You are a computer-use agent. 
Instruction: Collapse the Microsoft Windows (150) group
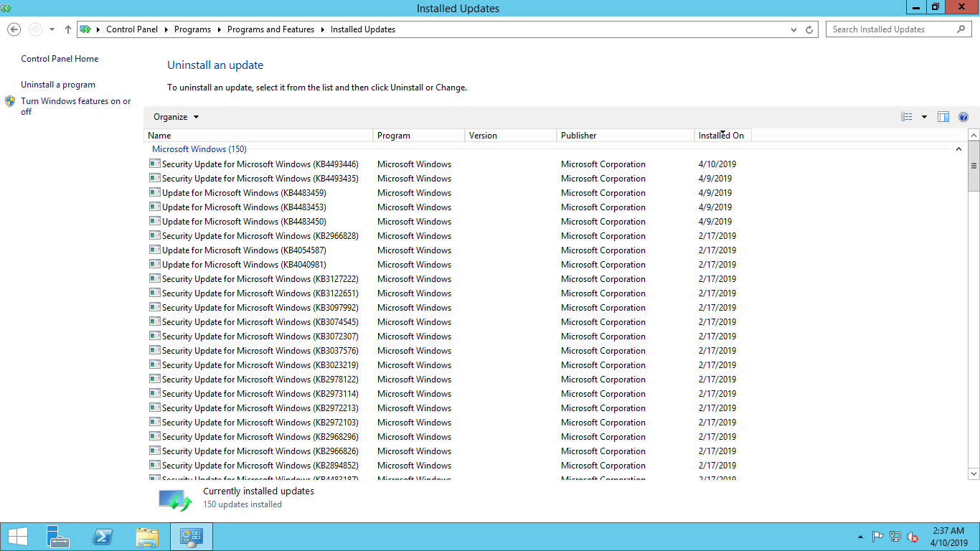(x=958, y=149)
